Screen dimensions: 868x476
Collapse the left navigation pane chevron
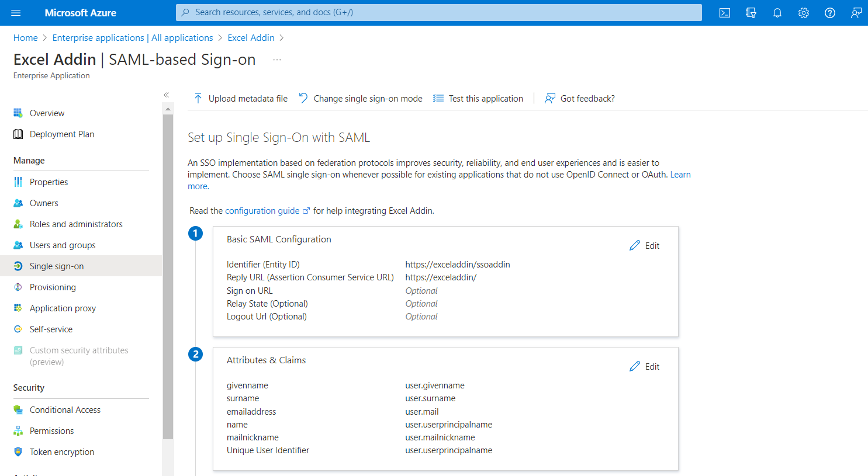(167, 95)
